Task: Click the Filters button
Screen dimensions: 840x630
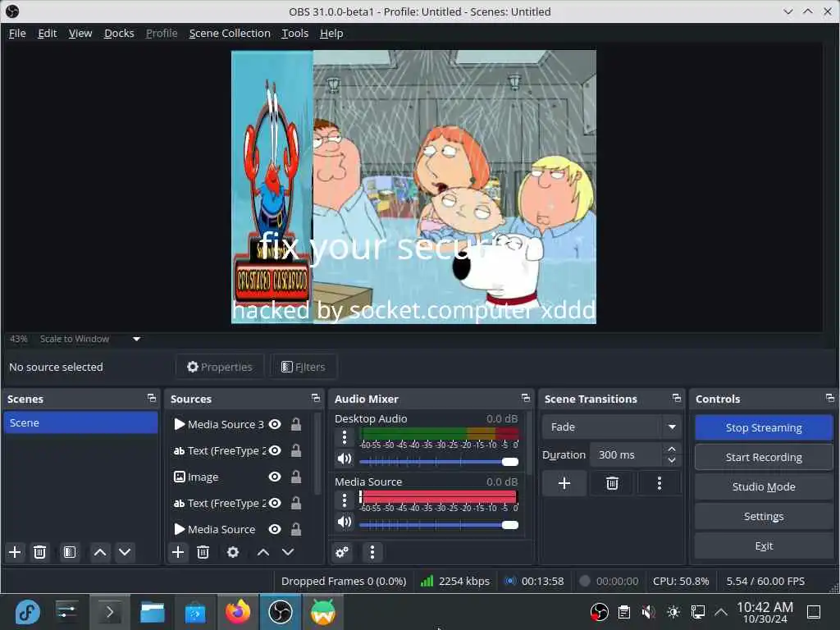Action: (x=304, y=367)
